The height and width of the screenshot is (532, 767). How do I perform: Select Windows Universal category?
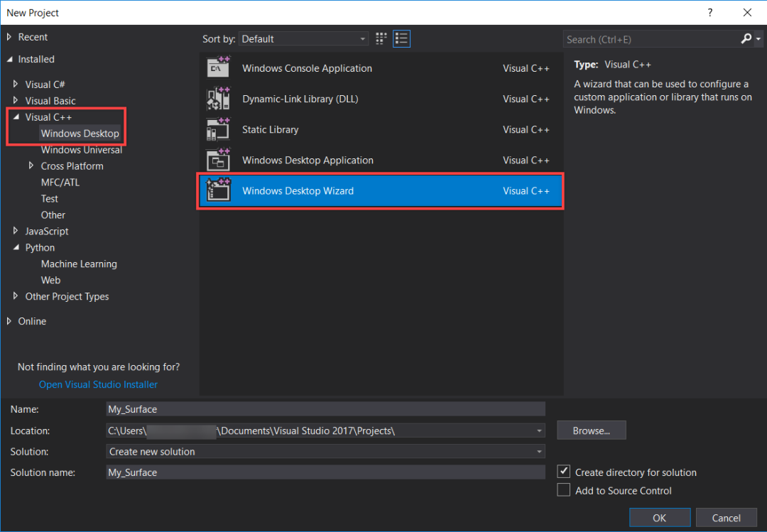82,150
